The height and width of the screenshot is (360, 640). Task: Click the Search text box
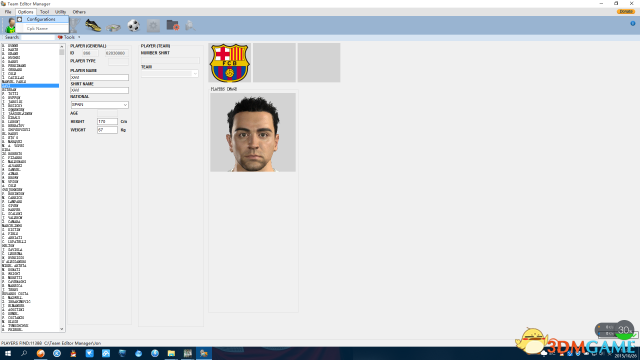(x=38, y=37)
